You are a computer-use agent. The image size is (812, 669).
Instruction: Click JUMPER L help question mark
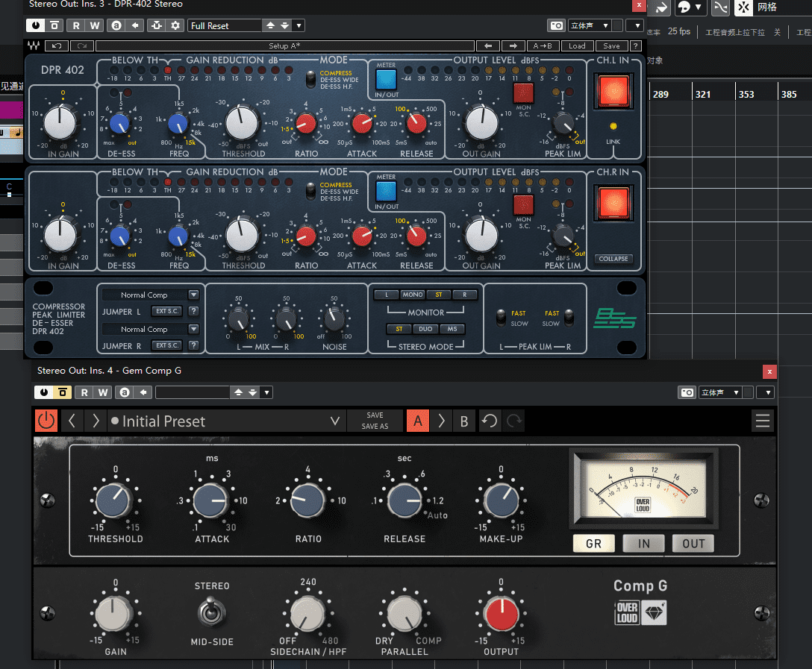pyautogui.click(x=194, y=311)
